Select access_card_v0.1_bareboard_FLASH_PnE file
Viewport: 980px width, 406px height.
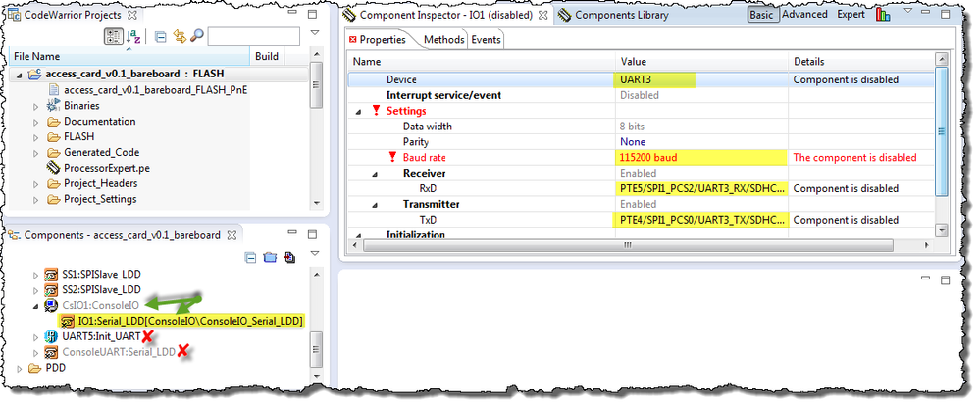coord(156,90)
